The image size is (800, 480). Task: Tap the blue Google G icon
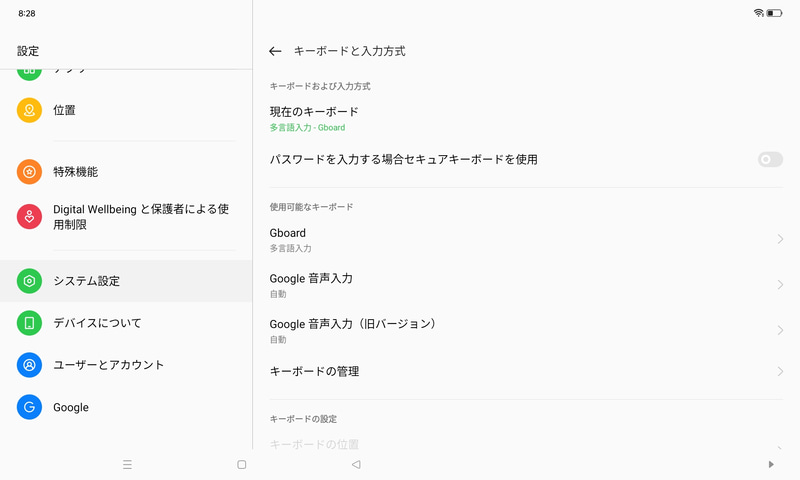click(29, 407)
